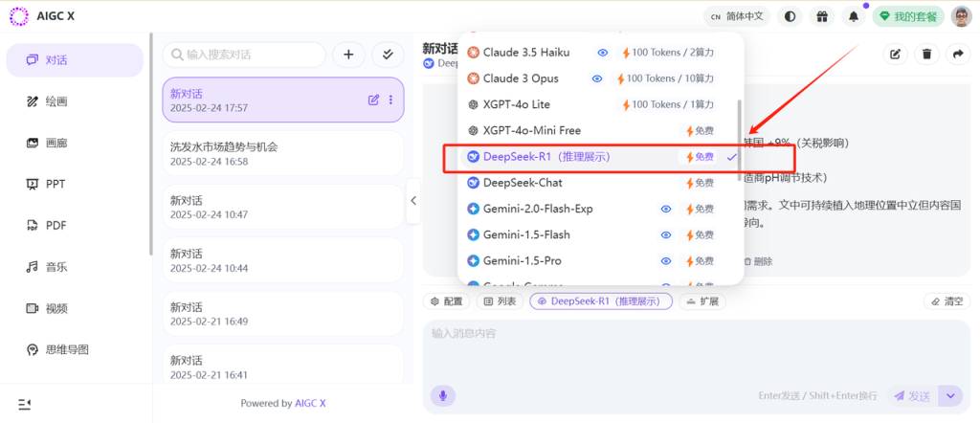This screenshot has width=980, height=423.
Task: Open the 音乐 music section
Action: 75,267
